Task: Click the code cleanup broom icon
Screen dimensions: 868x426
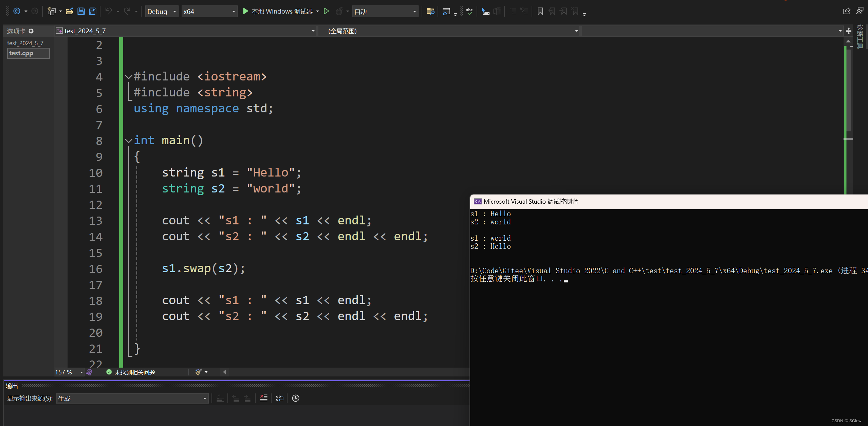Action: (199, 372)
